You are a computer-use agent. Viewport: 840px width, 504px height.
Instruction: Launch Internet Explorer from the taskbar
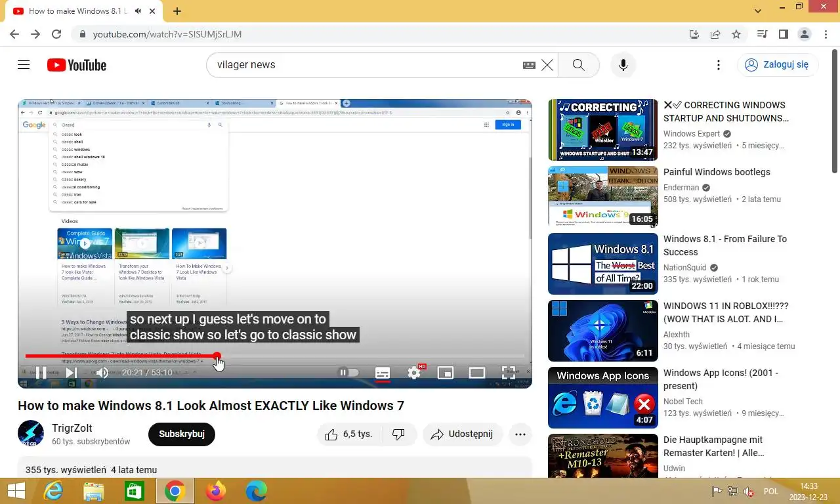pos(53,491)
